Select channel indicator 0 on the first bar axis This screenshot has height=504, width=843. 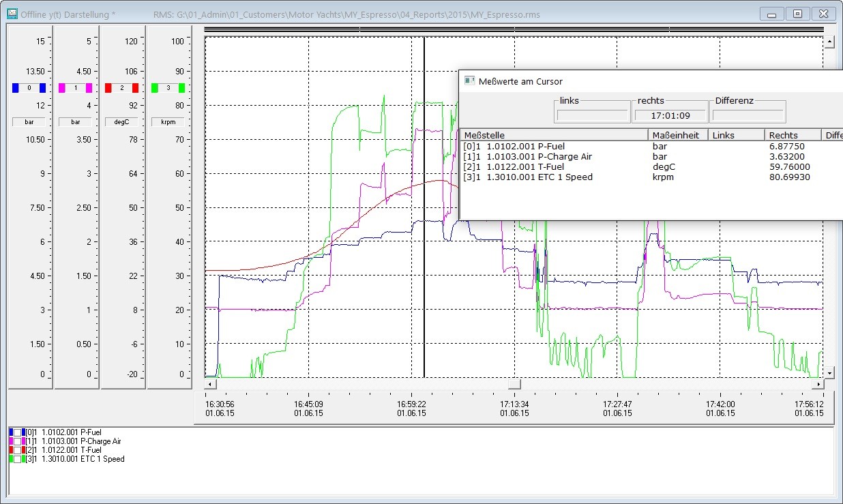(29, 87)
